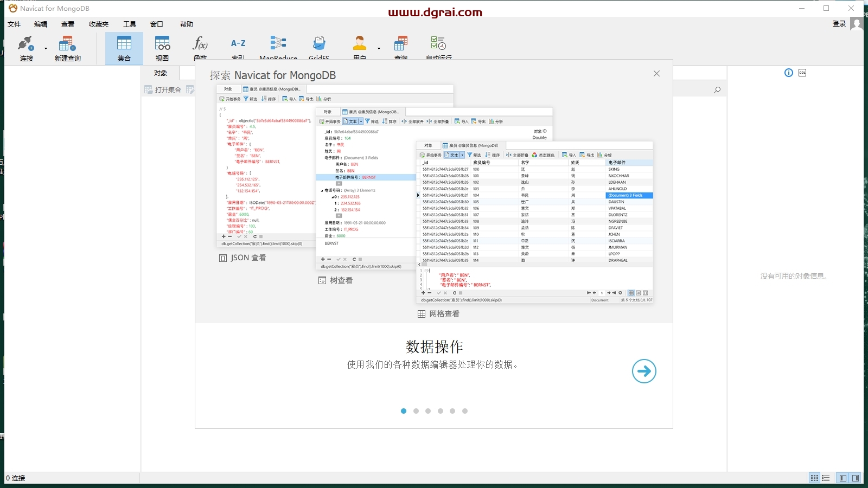Click the 网格查看 grid view label
868x488 pixels.
click(444, 314)
